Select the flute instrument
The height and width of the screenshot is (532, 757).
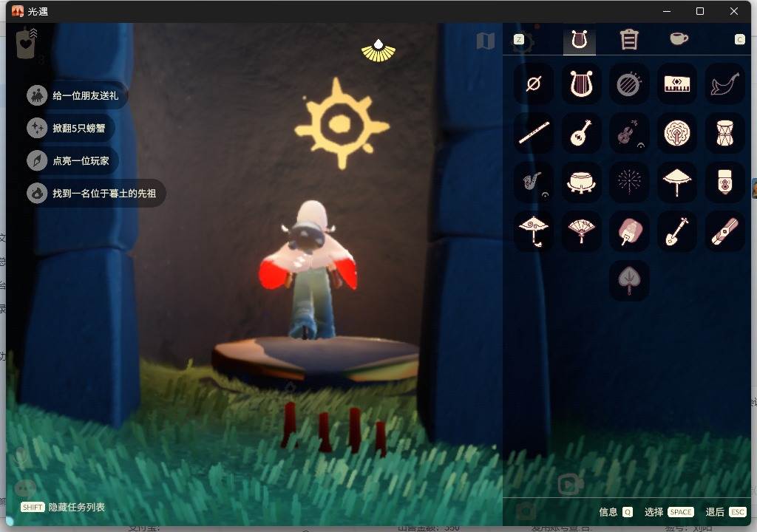(x=534, y=133)
